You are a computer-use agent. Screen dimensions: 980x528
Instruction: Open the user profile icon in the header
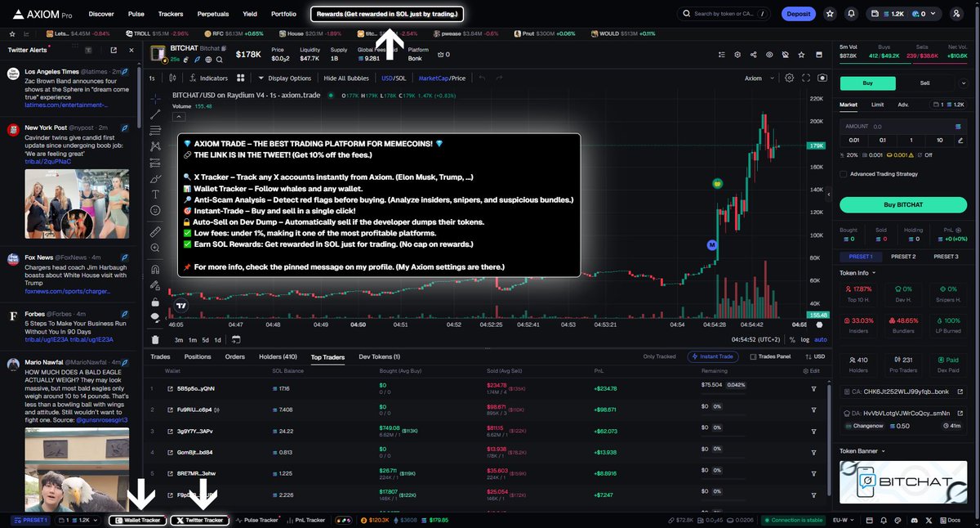(x=956, y=14)
